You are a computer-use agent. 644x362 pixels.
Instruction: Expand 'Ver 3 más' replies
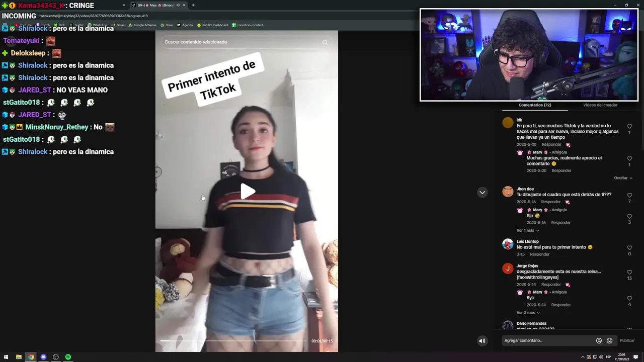click(x=528, y=313)
